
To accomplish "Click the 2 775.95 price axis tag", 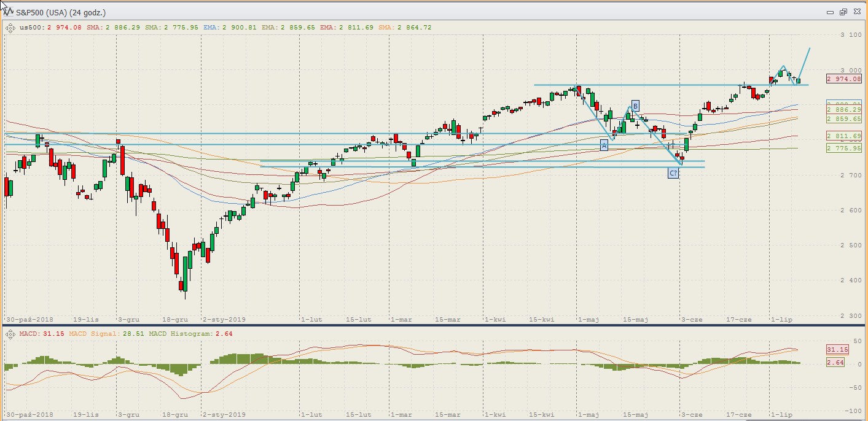I will point(844,149).
